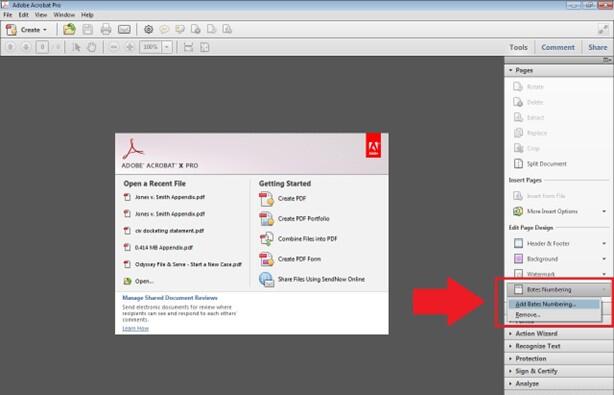Open the File menu
The width and height of the screenshot is (614, 395).
7,15
